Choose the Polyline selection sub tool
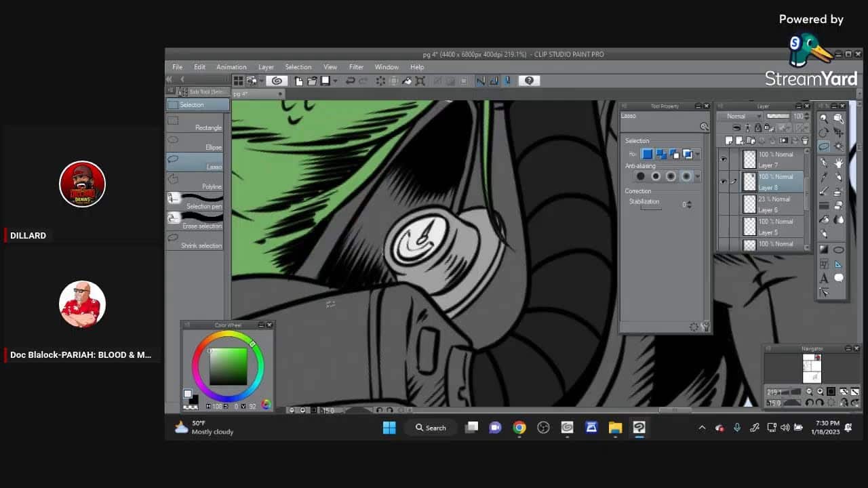Screen dimensions: 868x488 195,182
